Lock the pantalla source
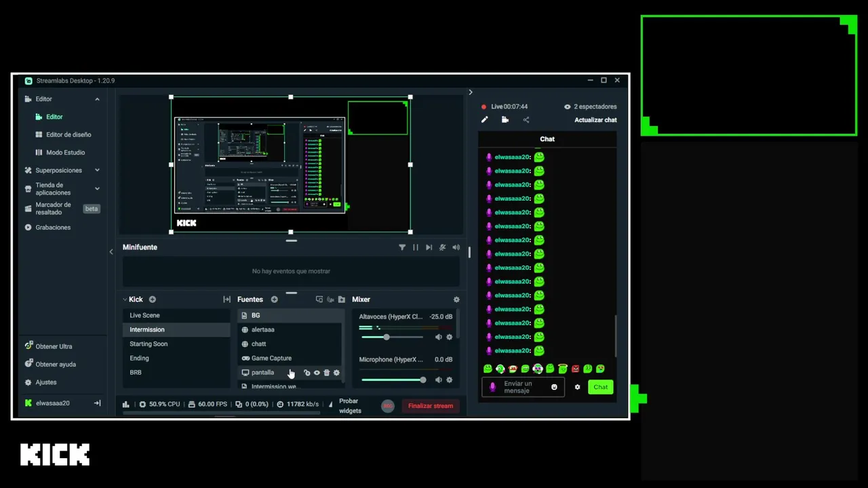Image resolution: width=868 pixels, height=488 pixels. [x=307, y=373]
